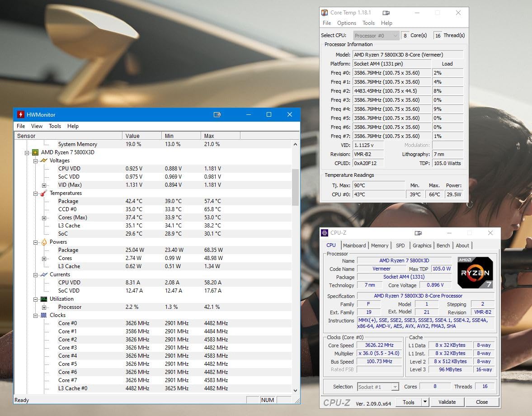Open the Select CPU Processor #0 dropdown
Image resolution: width=532 pixels, height=416 pixels.
376,36
